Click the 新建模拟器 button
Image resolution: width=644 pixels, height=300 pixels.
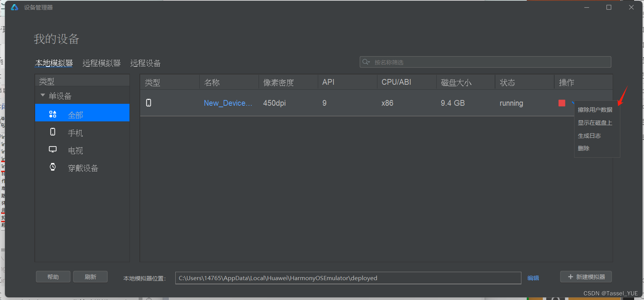point(586,277)
